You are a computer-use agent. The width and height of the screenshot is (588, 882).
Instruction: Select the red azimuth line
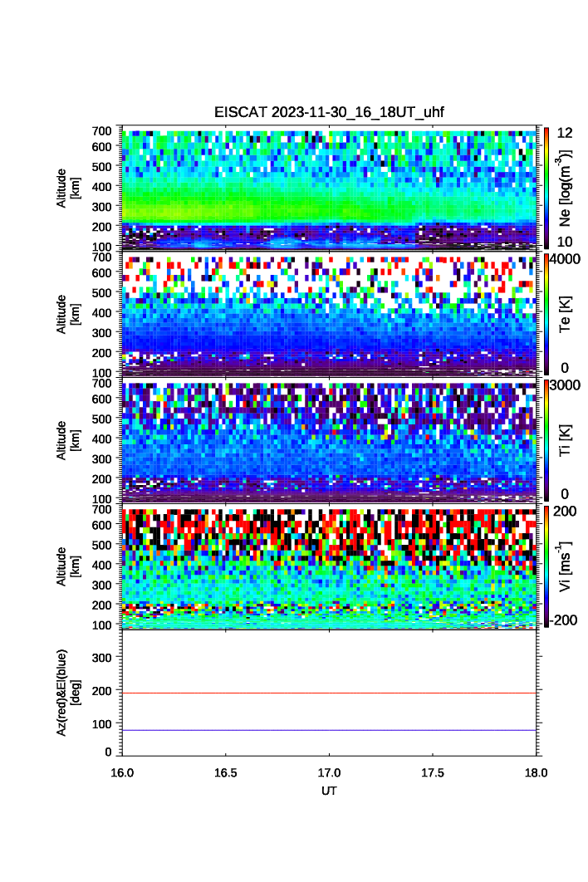click(x=330, y=693)
